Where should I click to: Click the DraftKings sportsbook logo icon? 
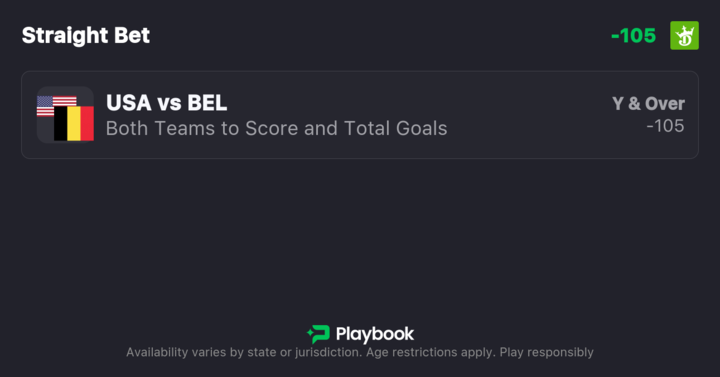[x=684, y=35]
